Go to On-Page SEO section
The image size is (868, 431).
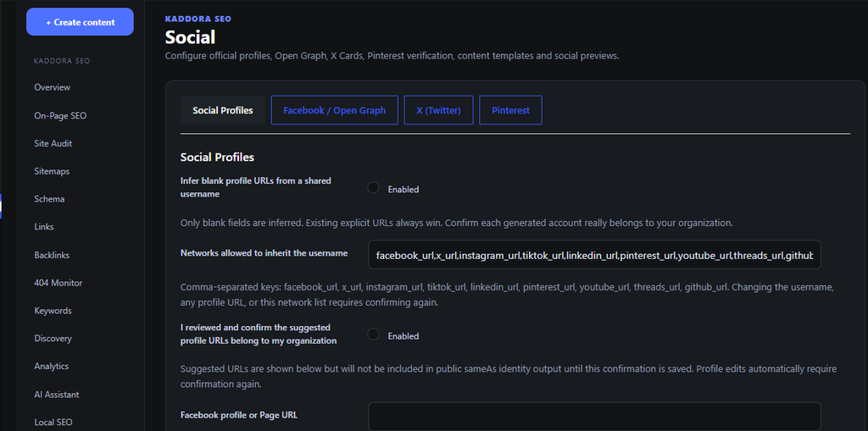pos(60,116)
